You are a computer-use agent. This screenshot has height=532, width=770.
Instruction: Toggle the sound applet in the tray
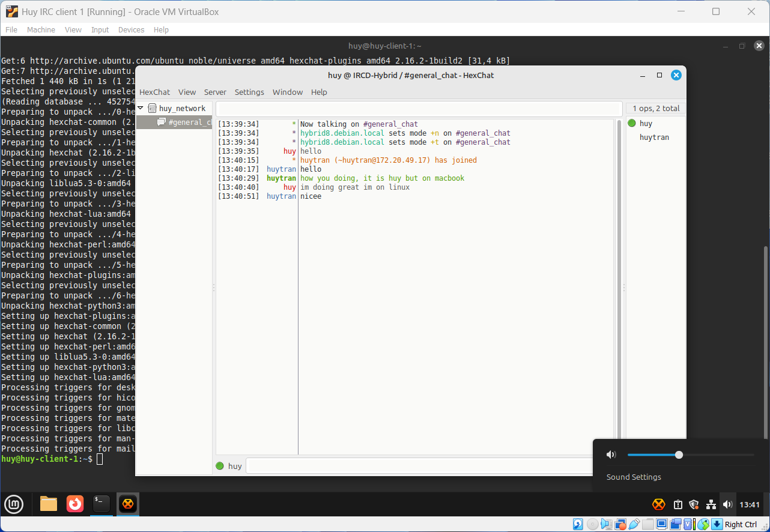pyautogui.click(x=727, y=504)
